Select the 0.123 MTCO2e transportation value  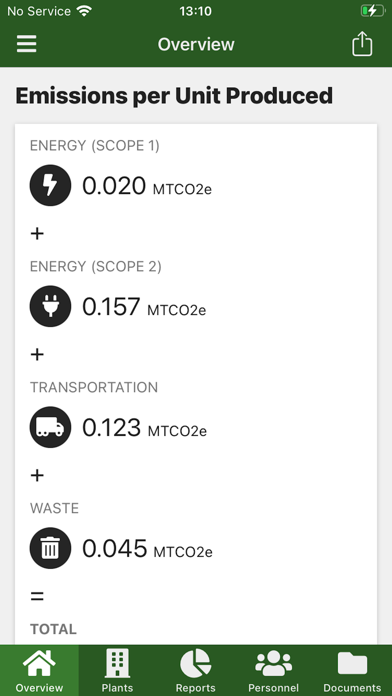[x=145, y=427]
